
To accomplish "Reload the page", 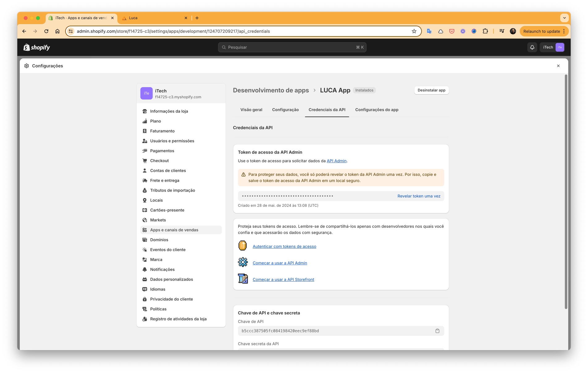I will pyautogui.click(x=46, y=31).
